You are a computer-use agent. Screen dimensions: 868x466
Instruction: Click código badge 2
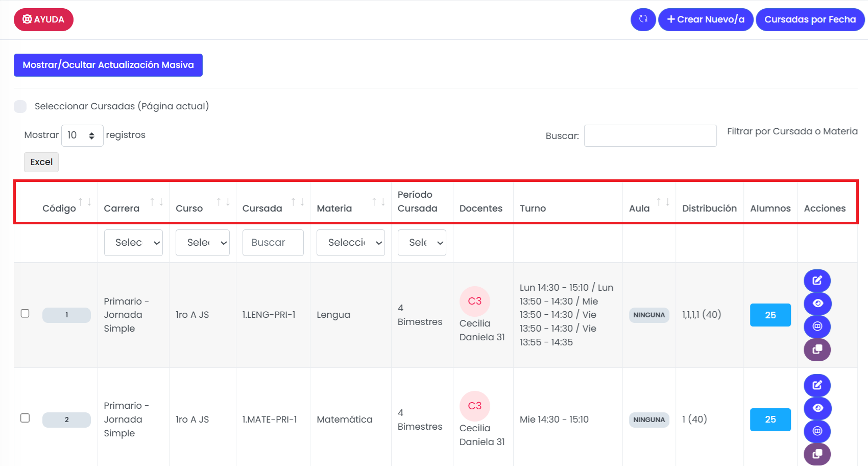pos(66,420)
